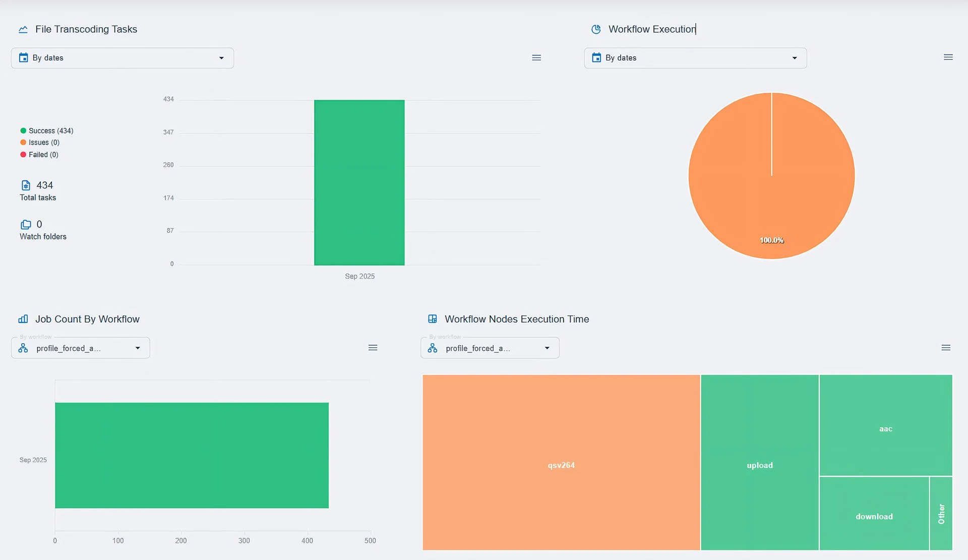
Task: Open Workflow Nodes Execution Time chart menu
Action: (946, 348)
